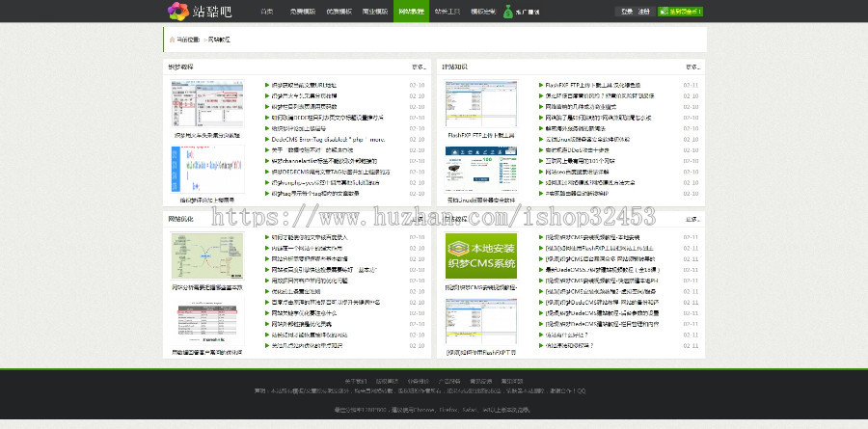Viewport: 868px width, 429px height.
Task: Click the 注册 register link
Action: pyautogui.click(x=643, y=11)
